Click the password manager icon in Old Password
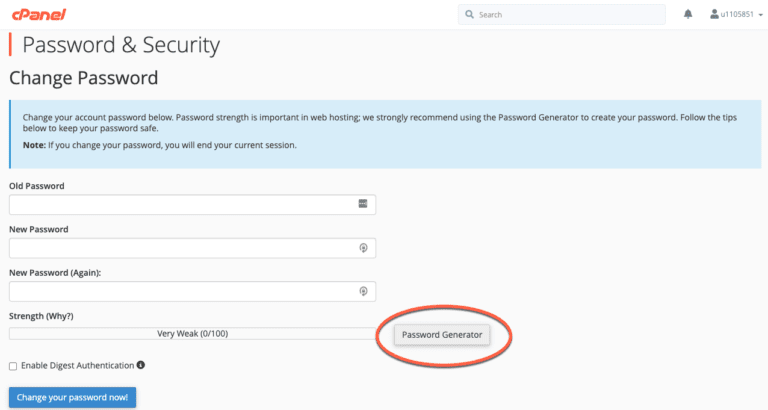 coord(362,204)
